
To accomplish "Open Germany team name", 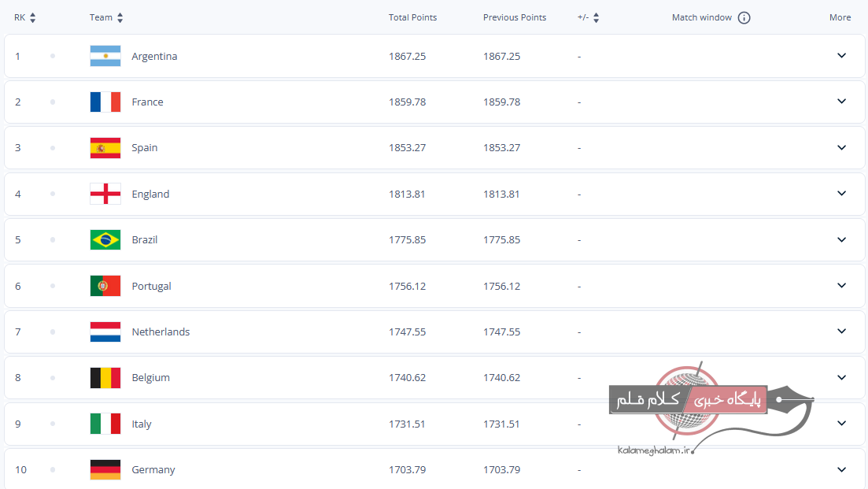I will [x=153, y=470].
